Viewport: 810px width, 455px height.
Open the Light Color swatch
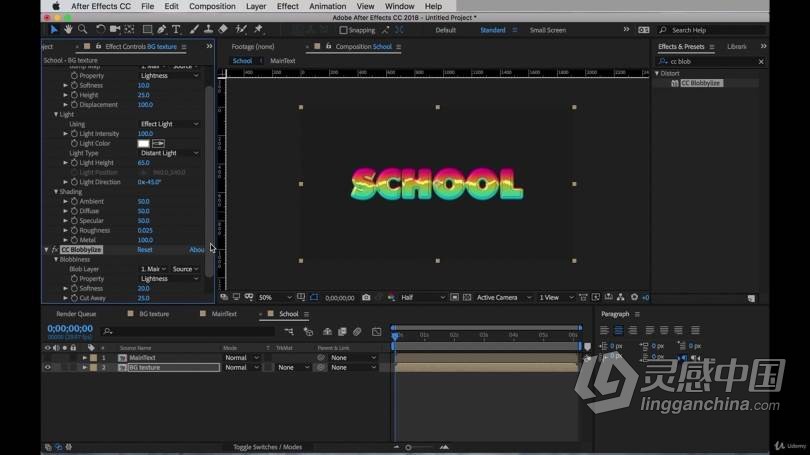click(x=143, y=143)
